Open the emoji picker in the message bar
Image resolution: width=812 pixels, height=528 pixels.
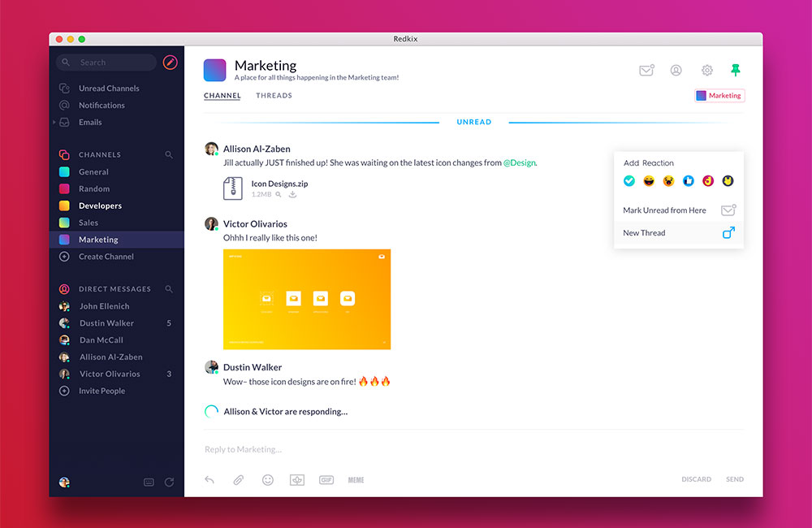click(x=268, y=480)
